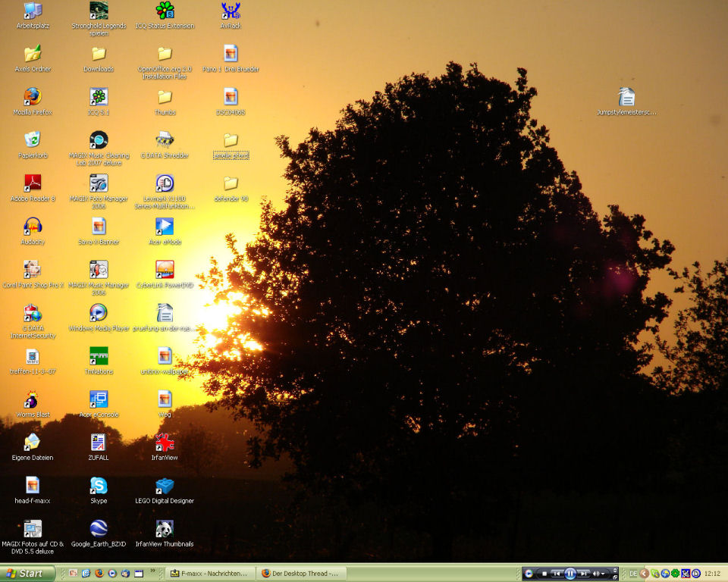Viewport: 728px width, 582px height.
Task: Open the Adobe Reader 8 shortcut
Action: [32, 183]
